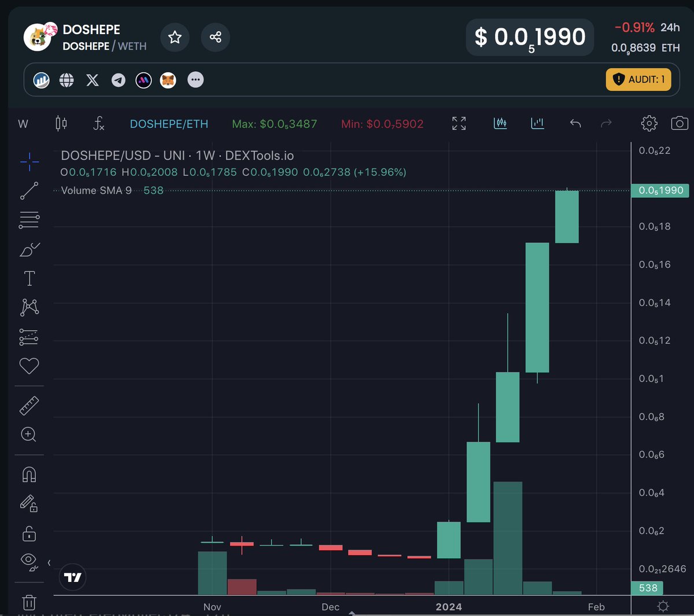Click the 24h price change -0.91%
The image size is (694, 616).
[x=634, y=27]
